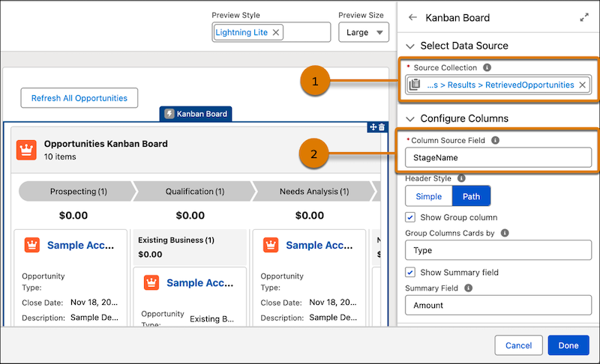Expand the Kanban Board properties panel
This screenshot has height=364, width=600.
[x=584, y=17]
